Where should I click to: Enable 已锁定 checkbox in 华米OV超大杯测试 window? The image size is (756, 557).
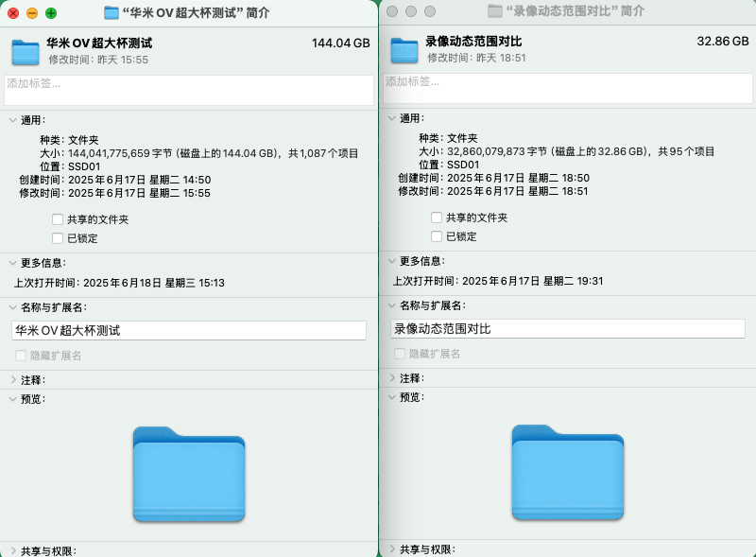click(58, 238)
